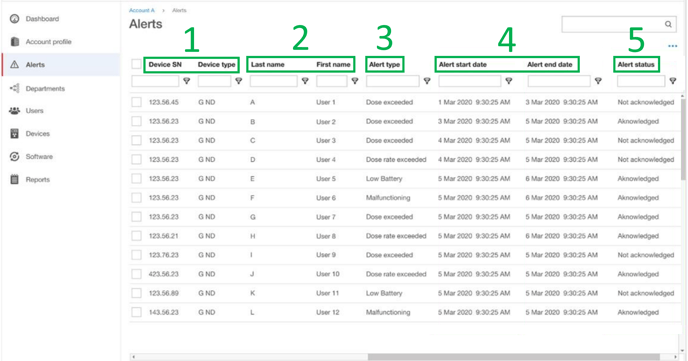The width and height of the screenshot is (688, 361).
Task: Sort by Alert type column header
Action: pos(384,64)
